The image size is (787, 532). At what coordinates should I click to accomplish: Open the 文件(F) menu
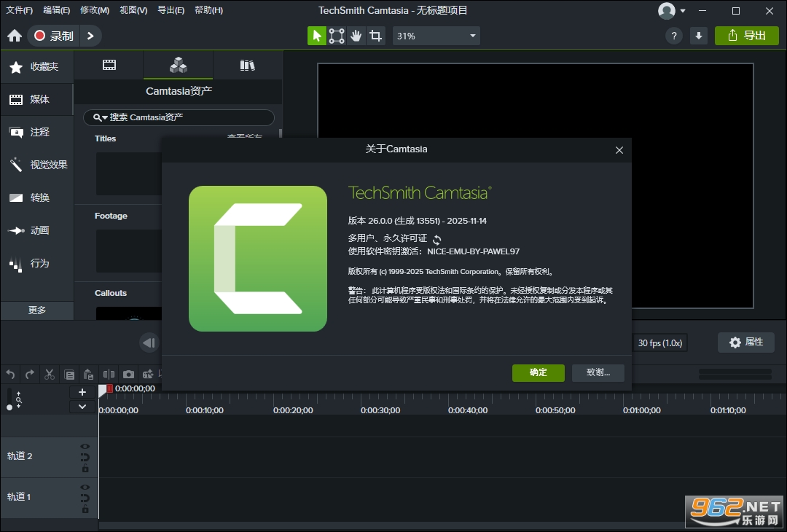tap(20, 10)
